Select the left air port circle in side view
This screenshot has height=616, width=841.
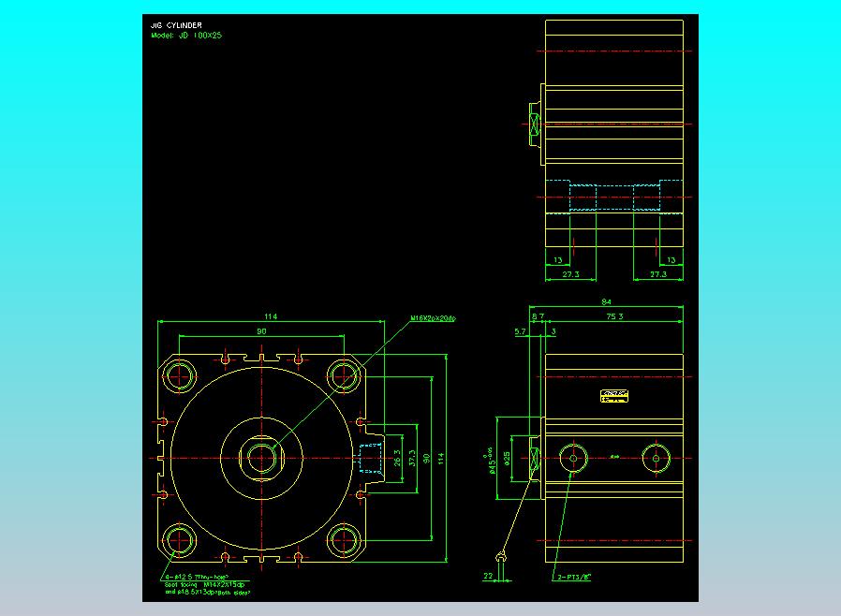pos(573,459)
